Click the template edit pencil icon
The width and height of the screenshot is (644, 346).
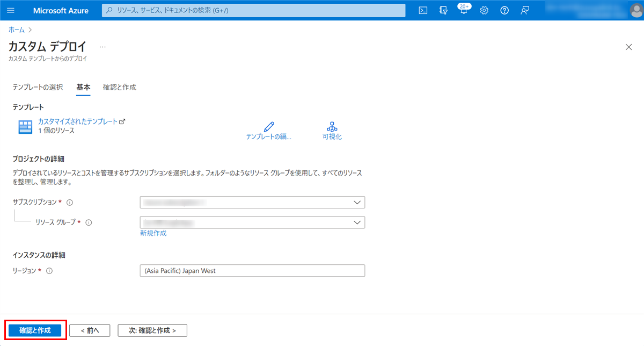click(269, 126)
